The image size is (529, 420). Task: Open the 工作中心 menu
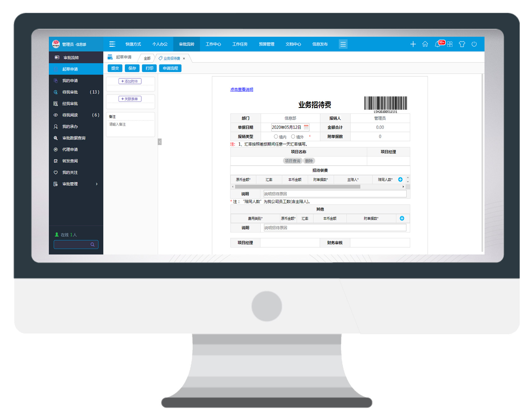coord(213,44)
